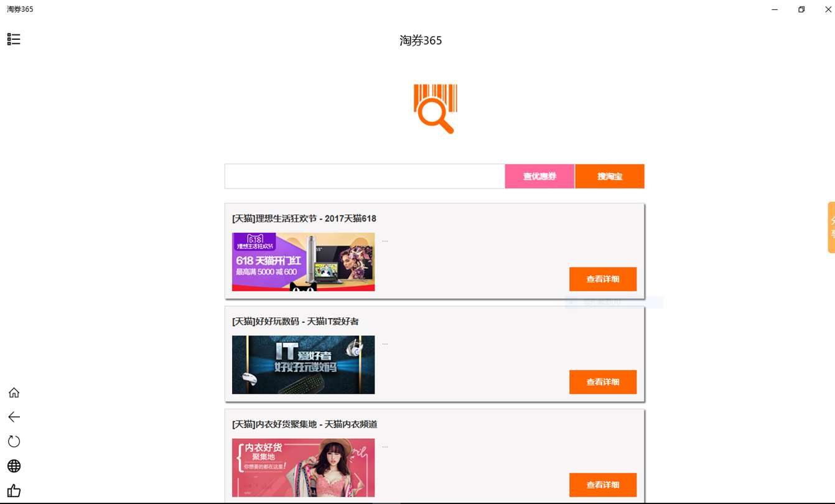Click the orange 搜淘宝 button
Screen dimensions: 835x504
(x=610, y=176)
